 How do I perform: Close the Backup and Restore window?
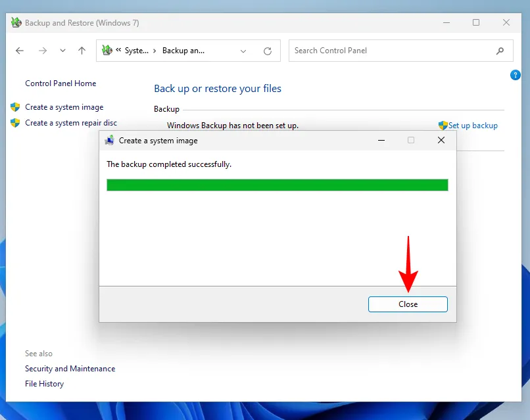pyautogui.click(x=506, y=22)
